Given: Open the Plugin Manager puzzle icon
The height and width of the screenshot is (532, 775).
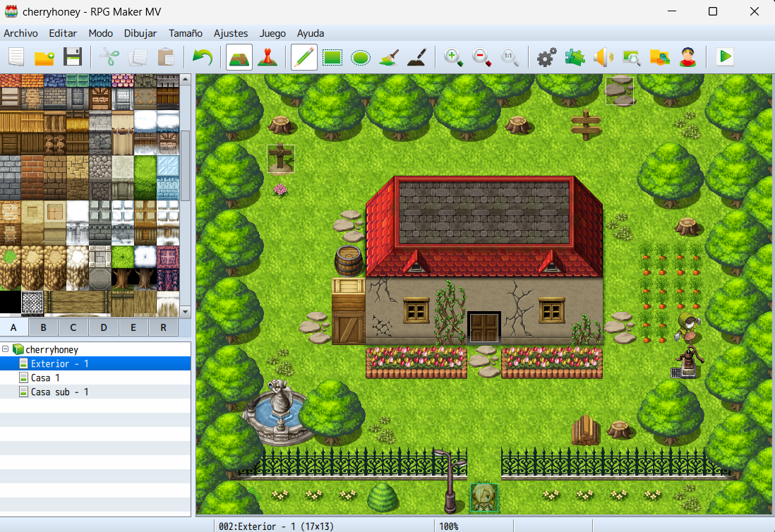Looking at the screenshot, I should click(575, 57).
